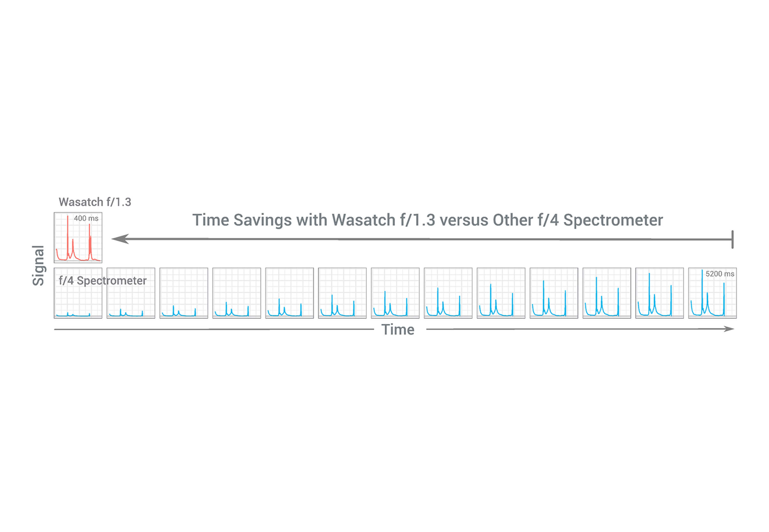The width and height of the screenshot is (769, 532).
Task: Click the Time axis label
Action: point(398,330)
